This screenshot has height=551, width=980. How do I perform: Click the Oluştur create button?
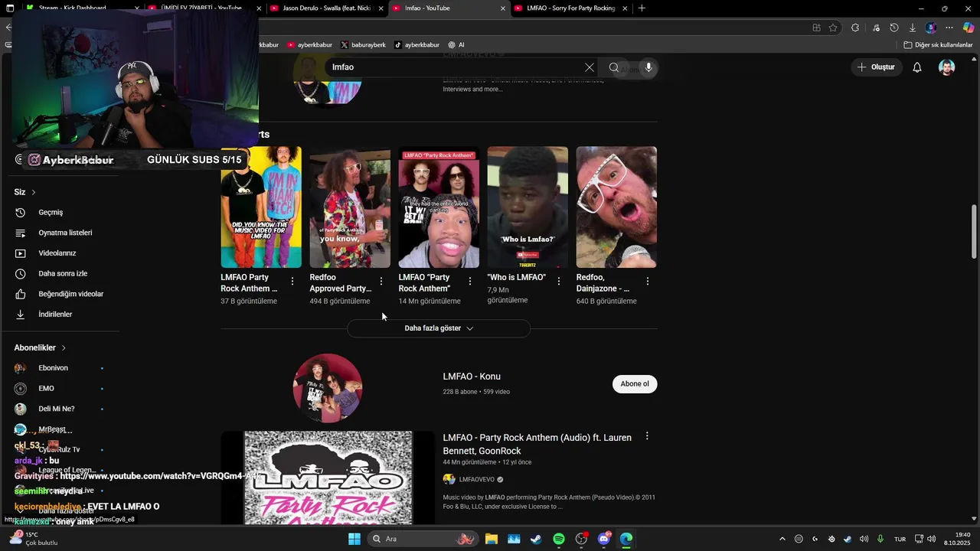876,67
